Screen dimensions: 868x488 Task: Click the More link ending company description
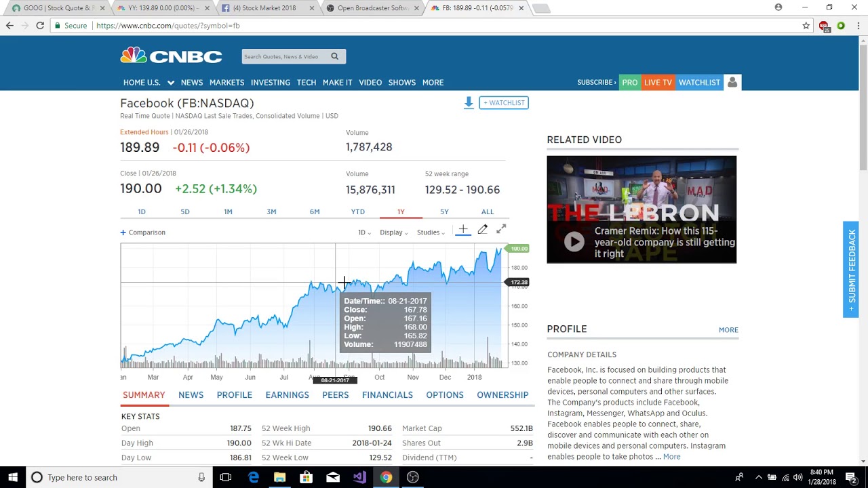click(671, 457)
